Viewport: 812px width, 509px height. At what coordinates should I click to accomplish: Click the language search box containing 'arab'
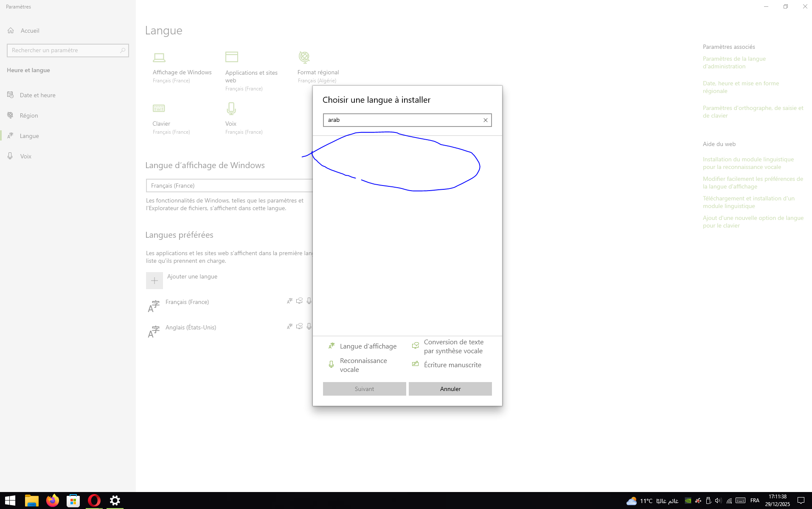point(401,120)
